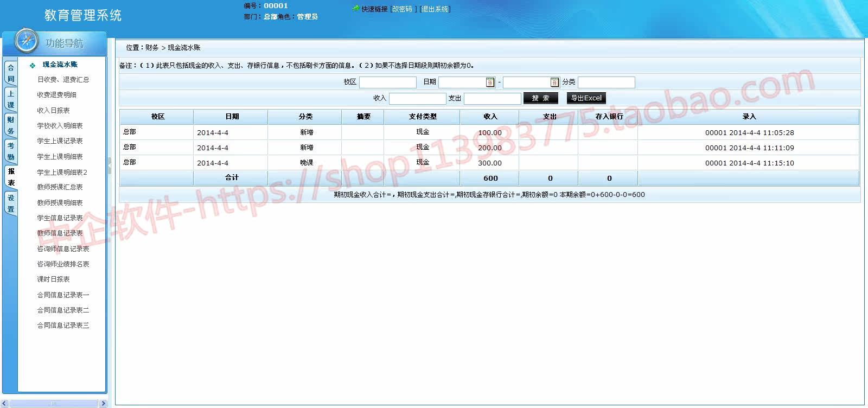Viewport: 868px width, 408px height.
Task: Switch to the 财务 side tab
Action: point(10,125)
